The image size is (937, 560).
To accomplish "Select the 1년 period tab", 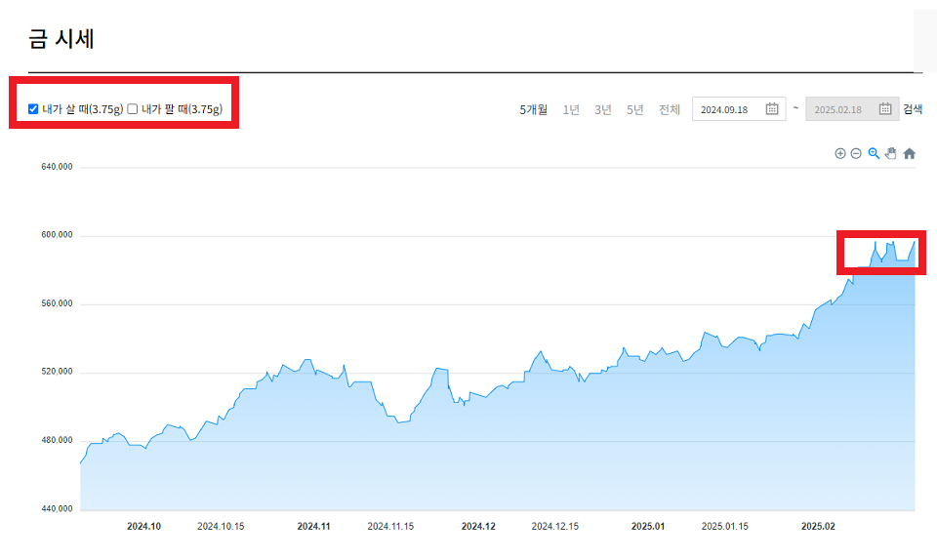I will click(x=571, y=109).
